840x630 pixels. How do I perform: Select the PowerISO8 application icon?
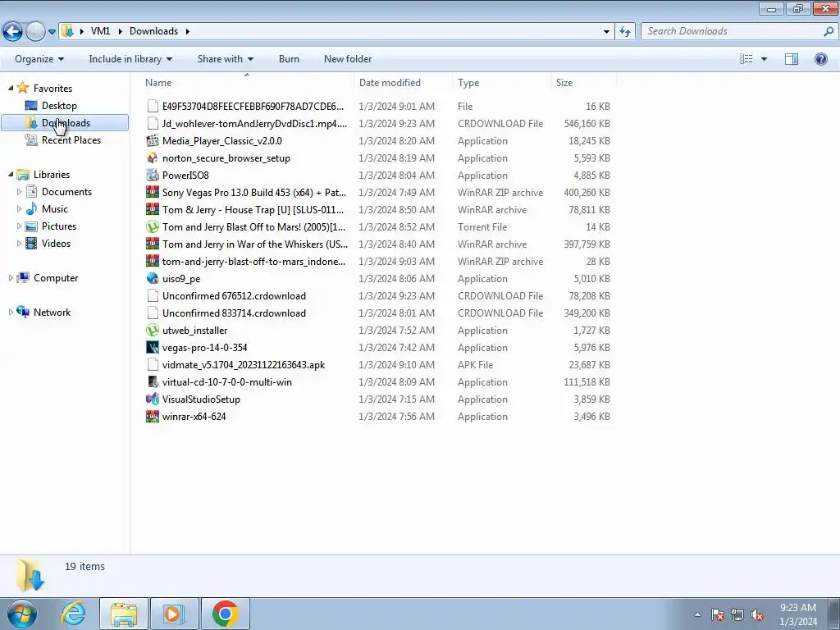point(152,176)
